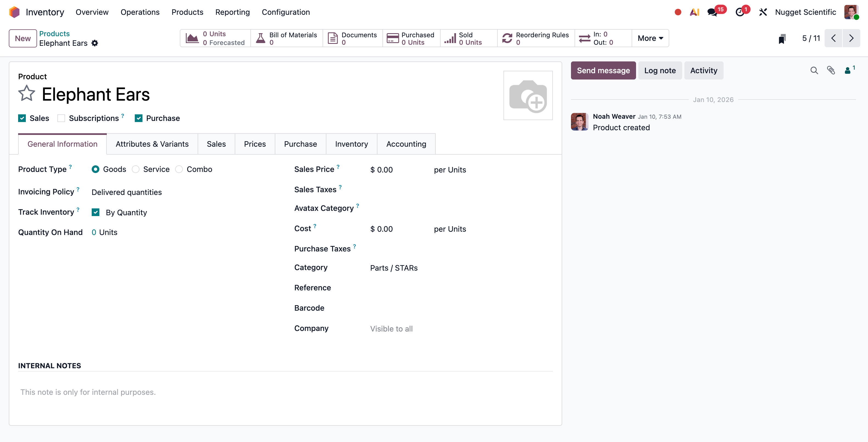Open the Category field dropdown Parts / STARs

click(394, 268)
